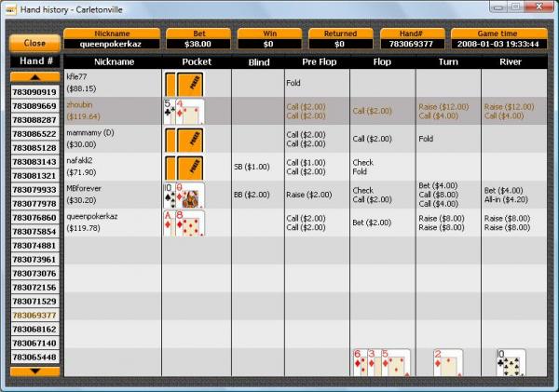Click queenpokerkaz's ace-eight pocket cards
559x392 pixels.
[x=184, y=222]
